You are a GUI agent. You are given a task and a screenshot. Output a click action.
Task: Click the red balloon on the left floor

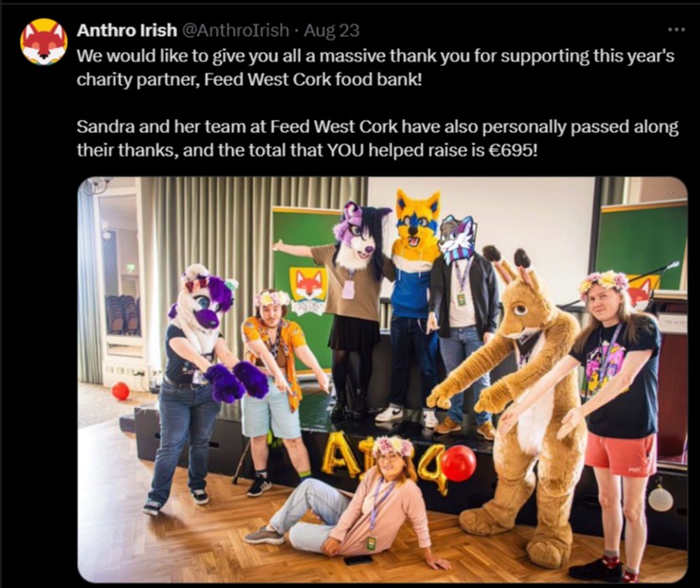point(121,391)
